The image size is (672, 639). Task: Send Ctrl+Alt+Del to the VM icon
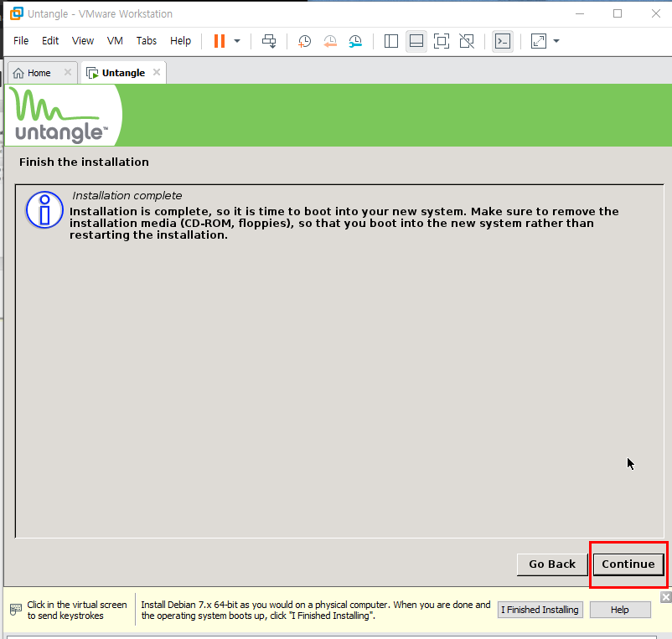(269, 41)
